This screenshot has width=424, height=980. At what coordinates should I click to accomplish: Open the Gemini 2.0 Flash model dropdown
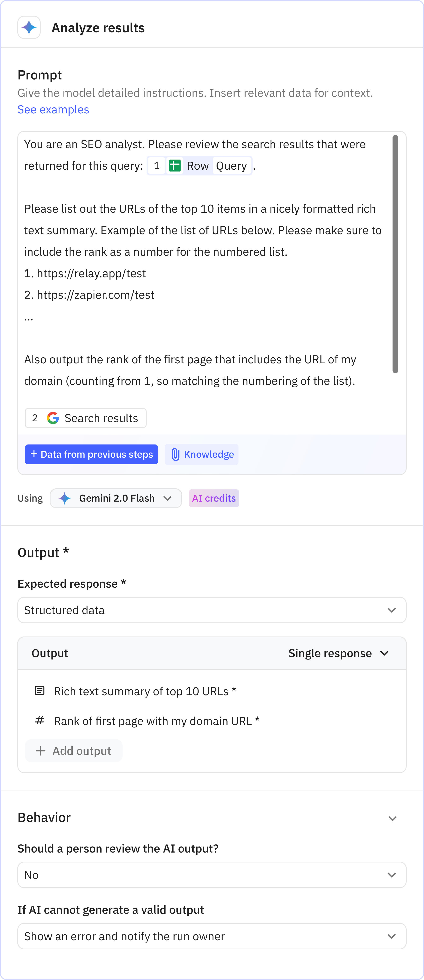(x=116, y=498)
